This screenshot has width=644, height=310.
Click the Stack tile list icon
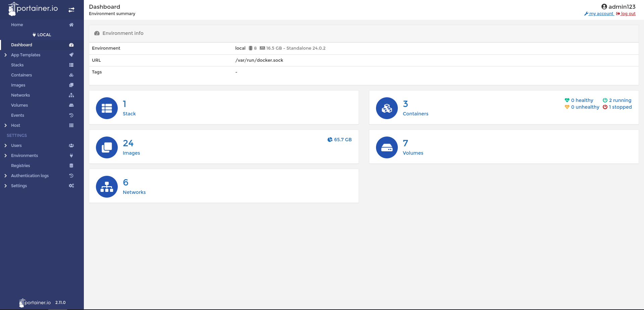(x=107, y=108)
